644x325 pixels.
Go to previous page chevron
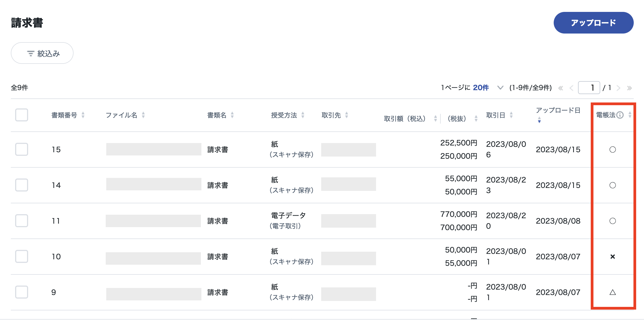[x=572, y=88]
